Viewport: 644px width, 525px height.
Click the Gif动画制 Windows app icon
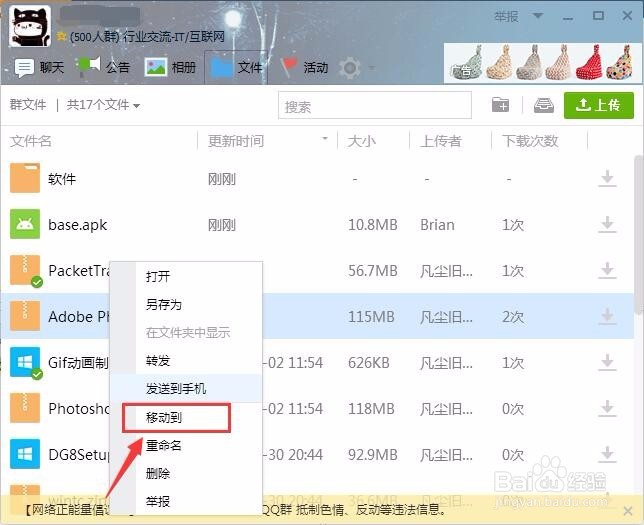click(x=25, y=362)
